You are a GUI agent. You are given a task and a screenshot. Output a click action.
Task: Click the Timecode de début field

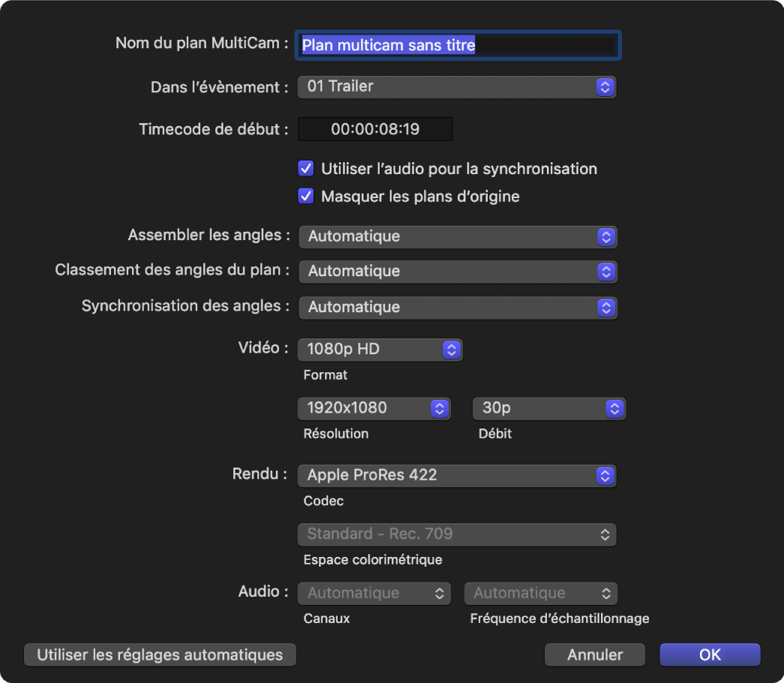(x=375, y=128)
